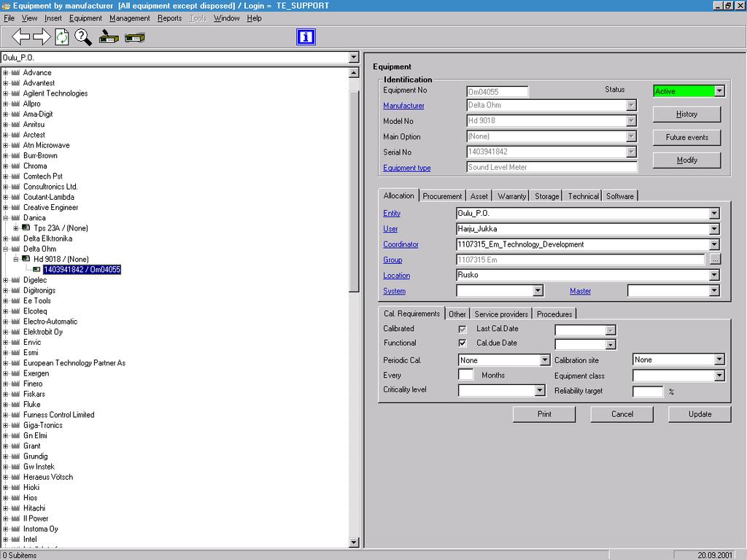The height and width of the screenshot is (560, 747).
Task: Open the Entity dropdown arrow
Action: click(x=714, y=214)
